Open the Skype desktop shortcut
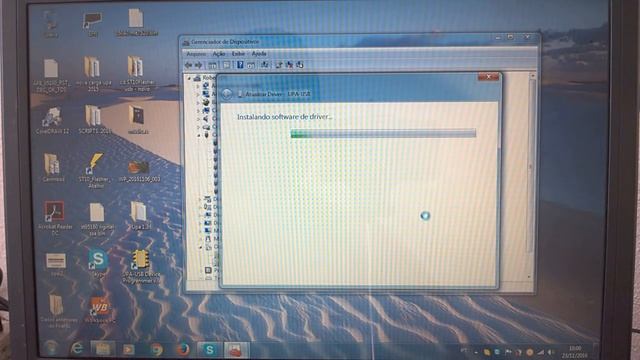The height and width of the screenshot is (360, 640). coord(98,263)
